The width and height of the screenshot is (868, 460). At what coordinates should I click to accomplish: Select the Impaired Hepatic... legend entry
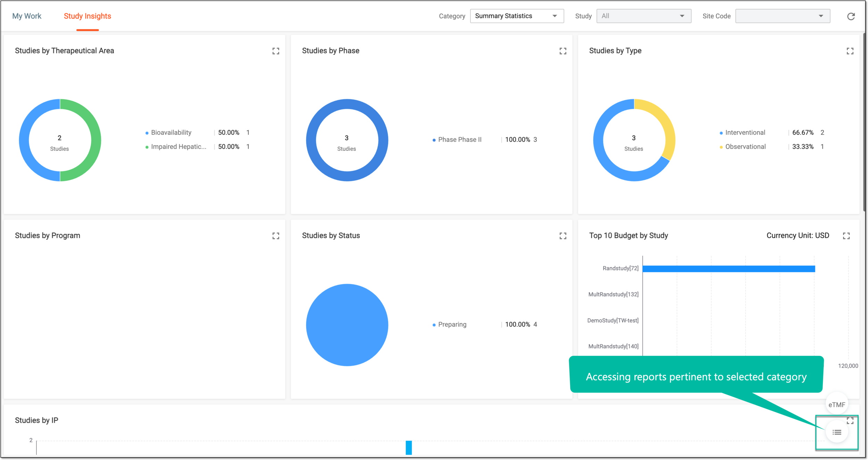pyautogui.click(x=178, y=147)
